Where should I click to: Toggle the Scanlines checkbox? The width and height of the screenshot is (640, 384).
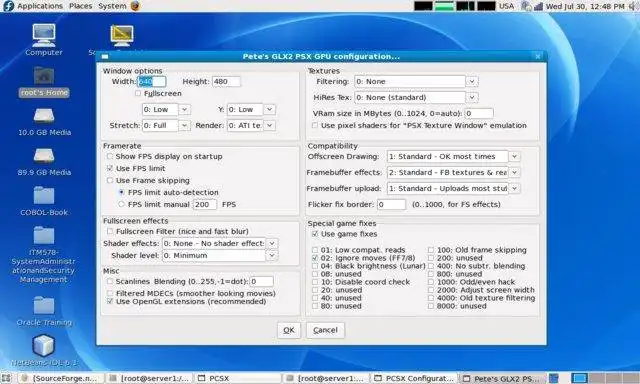pos(110,281)
